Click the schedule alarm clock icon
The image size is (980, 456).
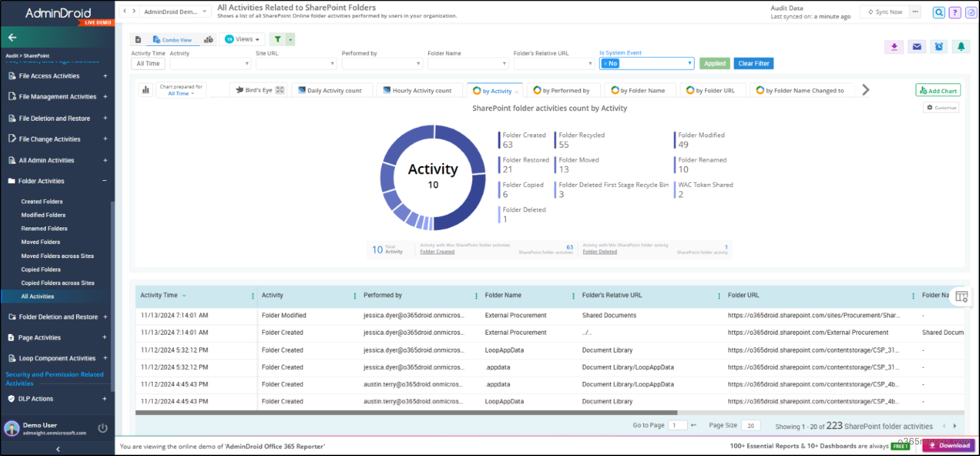tap(939, 47)
